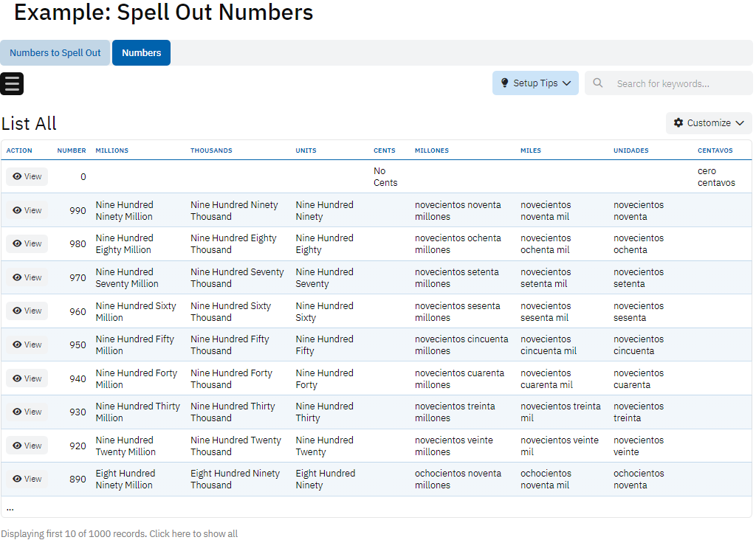Expand the Customize dropdown chevron
The width and height of the screenshot is (756, 540).
[739, 123]
